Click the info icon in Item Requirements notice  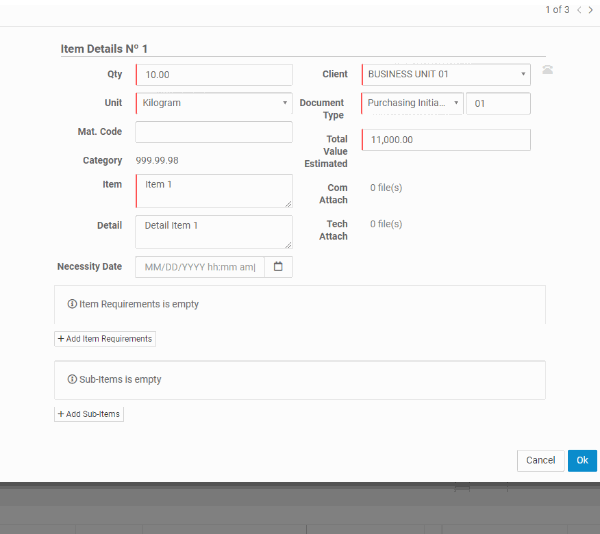[72, 304]
